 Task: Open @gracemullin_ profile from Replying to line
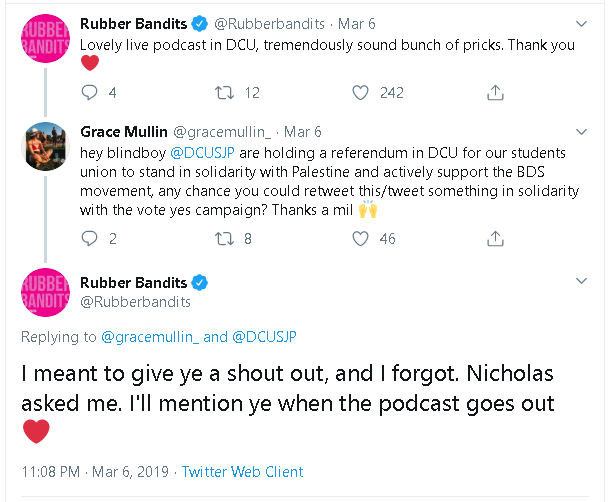(x=149, y=337)
